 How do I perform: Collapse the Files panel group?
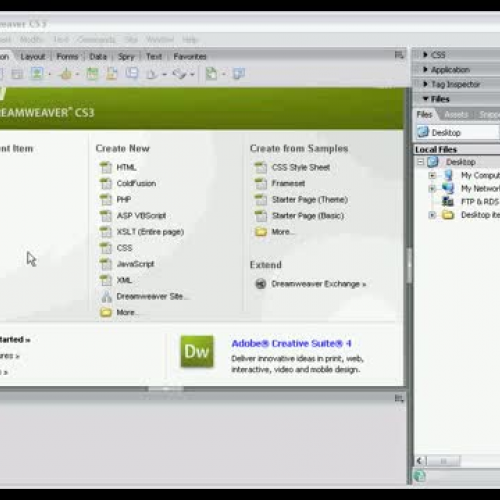pos(425,99)
